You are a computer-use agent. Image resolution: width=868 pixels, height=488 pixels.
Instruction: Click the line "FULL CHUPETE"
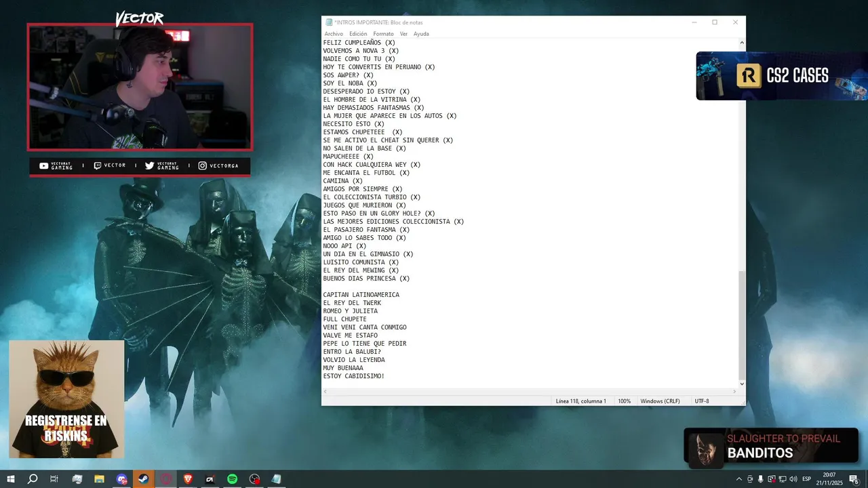pos(344,319)
